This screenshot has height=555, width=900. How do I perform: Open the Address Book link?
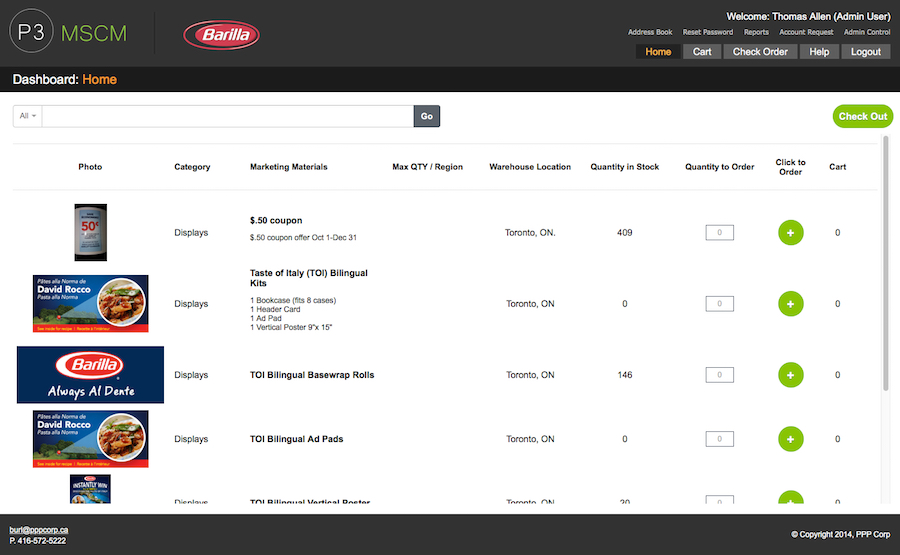650,32
